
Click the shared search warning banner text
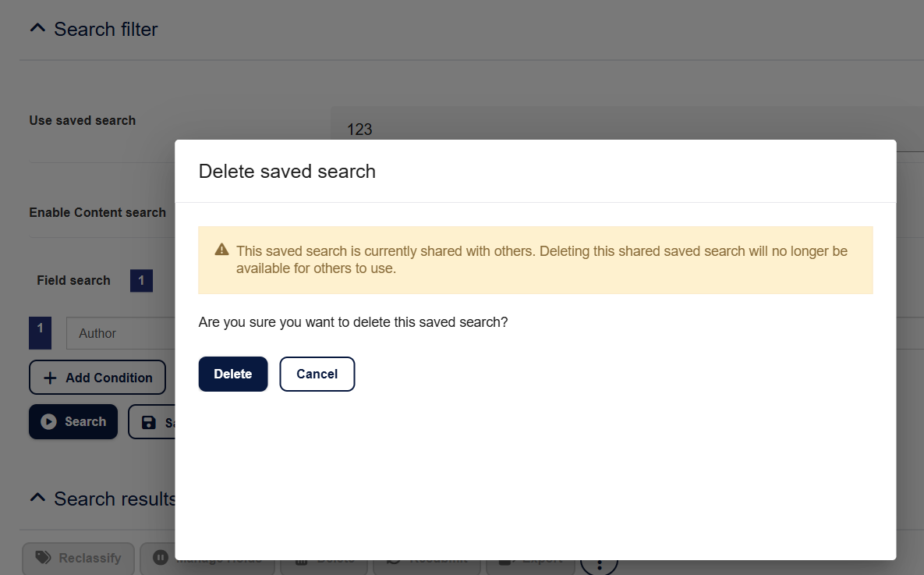point(541,260)
